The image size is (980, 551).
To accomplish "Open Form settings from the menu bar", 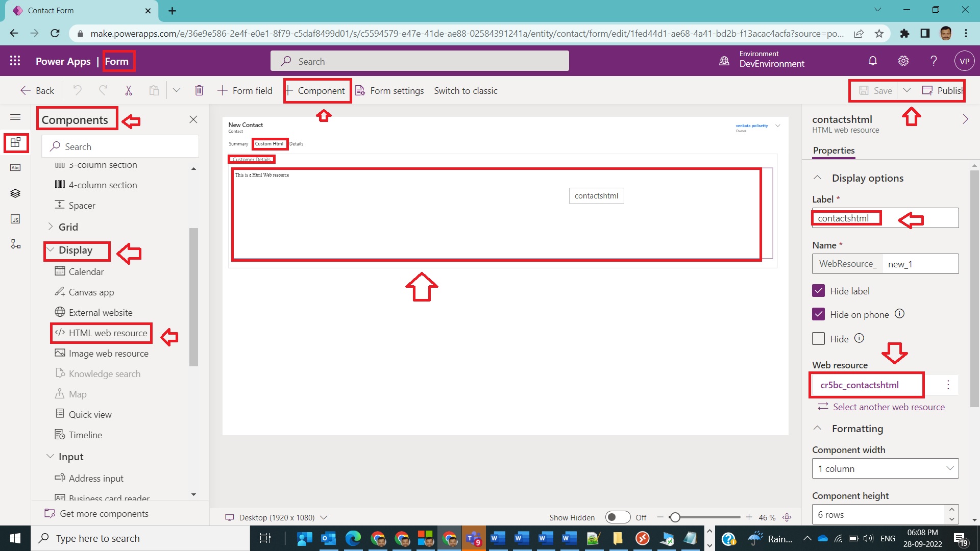I will point(397,90).
